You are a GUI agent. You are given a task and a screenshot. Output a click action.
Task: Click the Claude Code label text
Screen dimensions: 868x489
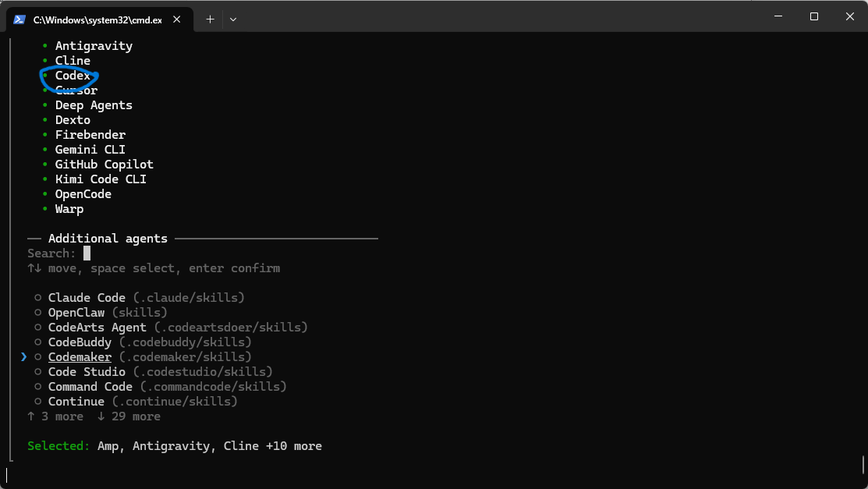tap(87, 298)
